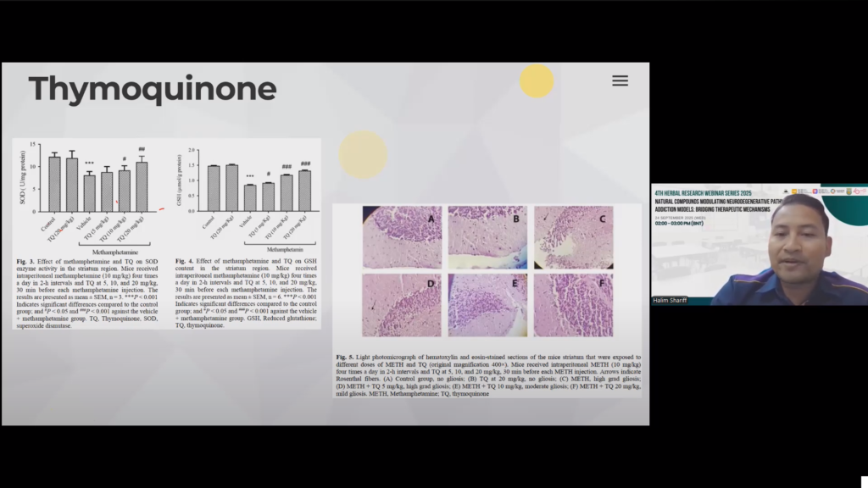Click the Thymoquinone slide title
Image resolution: width=868 pixels, height=488 pixels.
click(x=153, y=89)
